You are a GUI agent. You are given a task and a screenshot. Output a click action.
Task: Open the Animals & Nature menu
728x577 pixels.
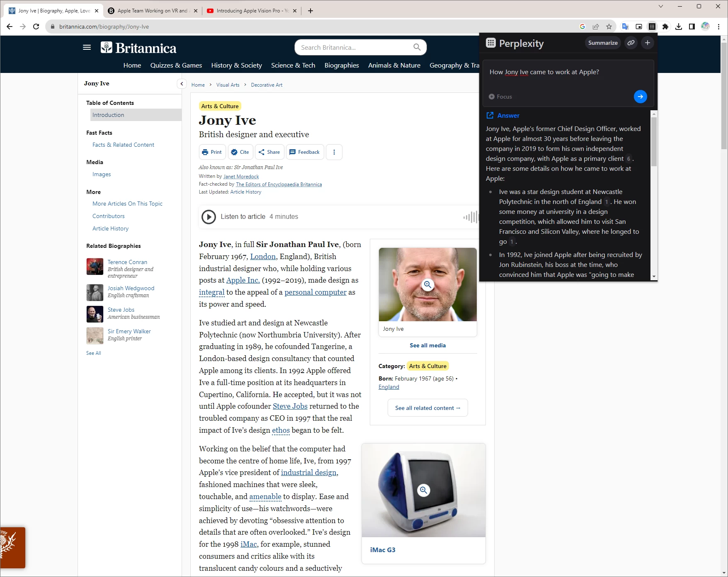pos(394,65)
